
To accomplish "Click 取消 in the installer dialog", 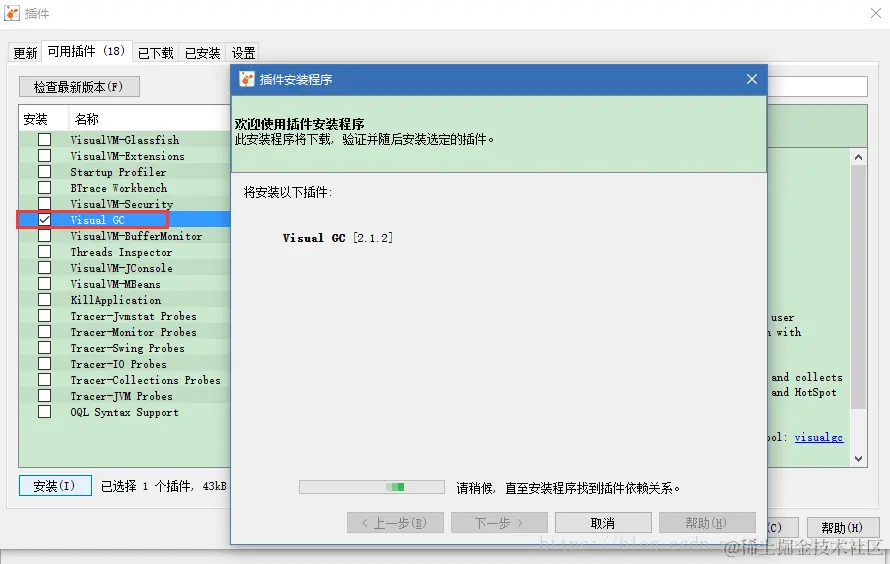I will (x=603, y=523).
